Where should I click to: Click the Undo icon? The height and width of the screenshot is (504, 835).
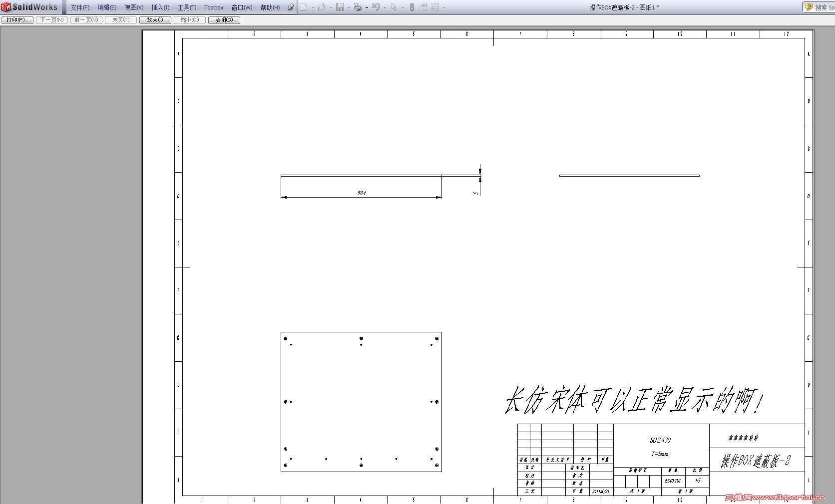pos(376,7)
